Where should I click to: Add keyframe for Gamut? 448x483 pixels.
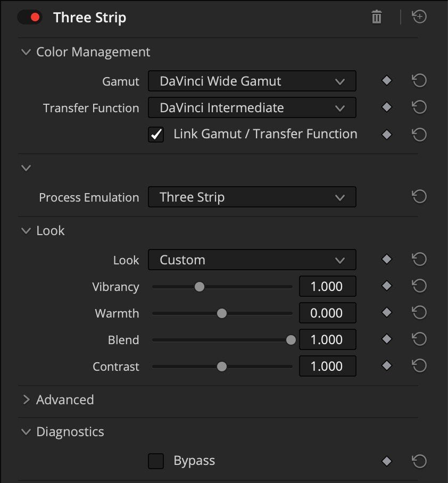click(387, 81)
